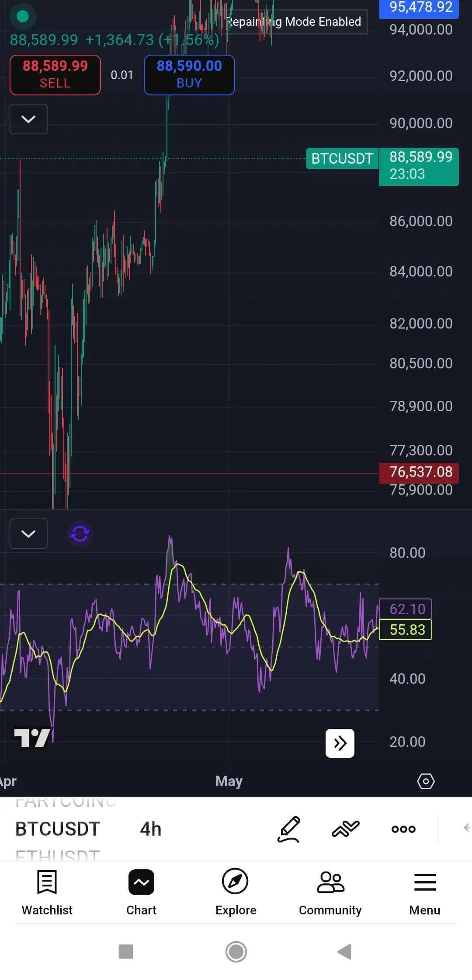Tap the blue BUY 88,590.00 button
The height and width of the screenshot is (980, 472).
(189, 75)
